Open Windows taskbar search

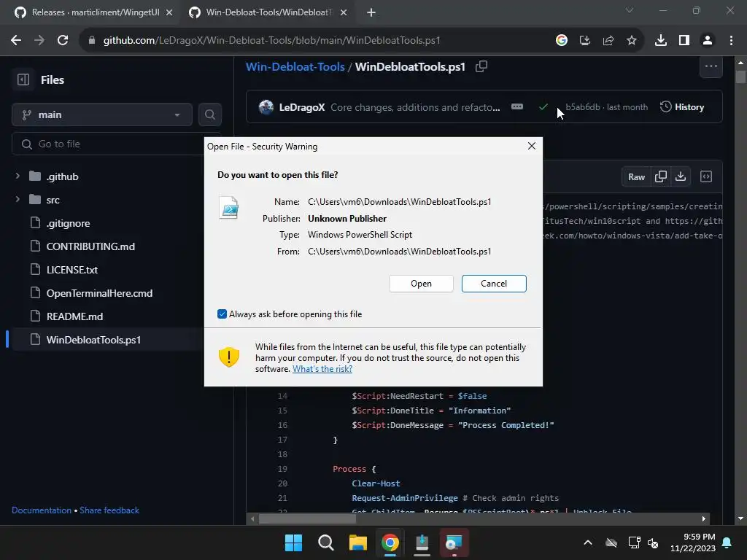click(326, 542)
